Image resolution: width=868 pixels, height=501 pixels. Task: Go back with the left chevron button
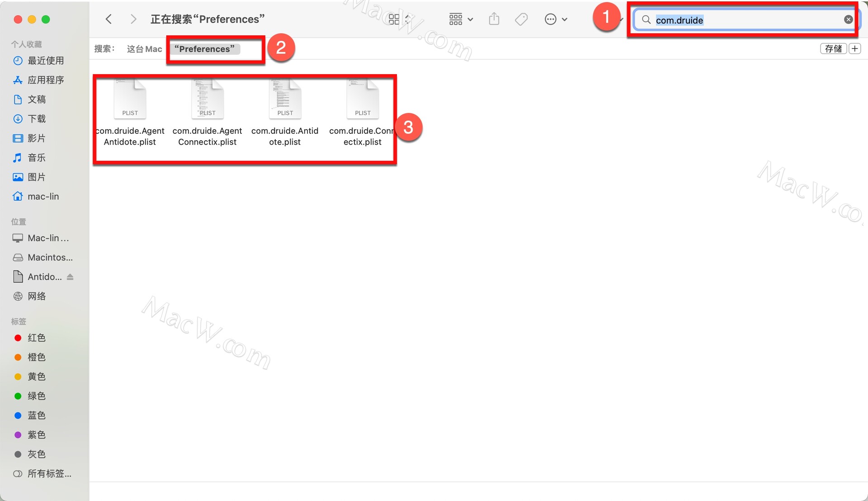(108, 19)
